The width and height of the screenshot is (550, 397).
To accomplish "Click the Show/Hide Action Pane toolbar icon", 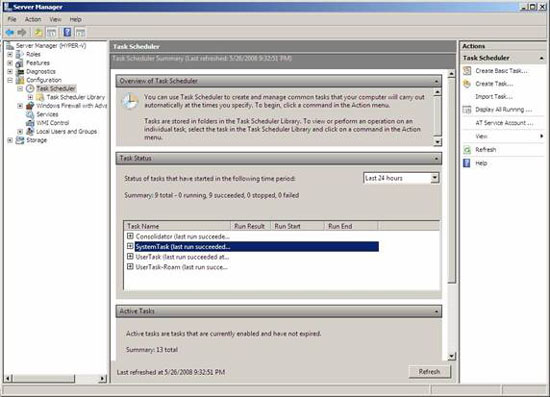I will (81, 33).
